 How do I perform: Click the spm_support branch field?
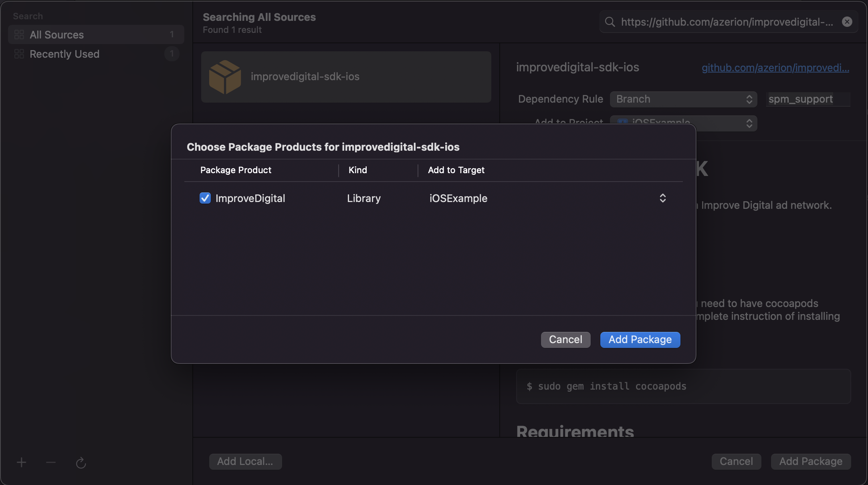[808, 99]
